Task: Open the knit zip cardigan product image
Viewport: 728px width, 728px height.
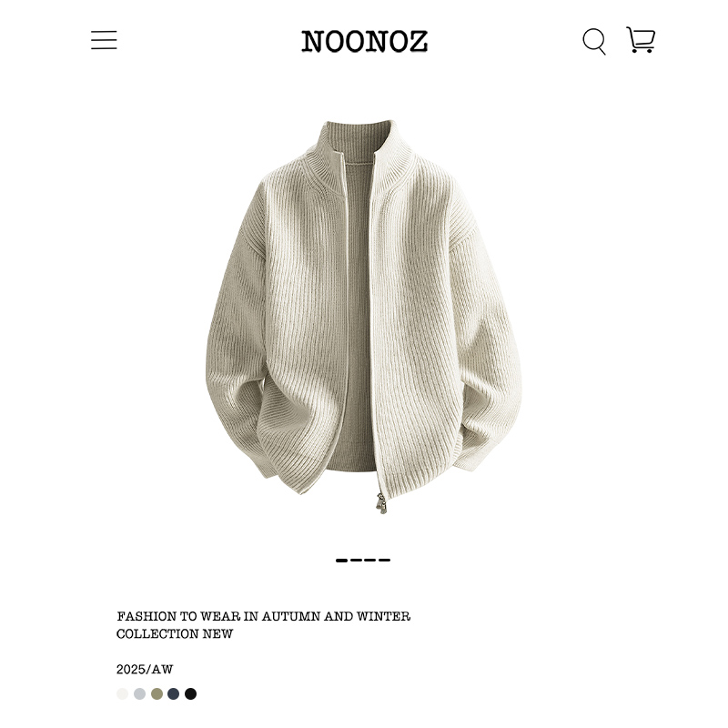Action: [x=364, y=317]
